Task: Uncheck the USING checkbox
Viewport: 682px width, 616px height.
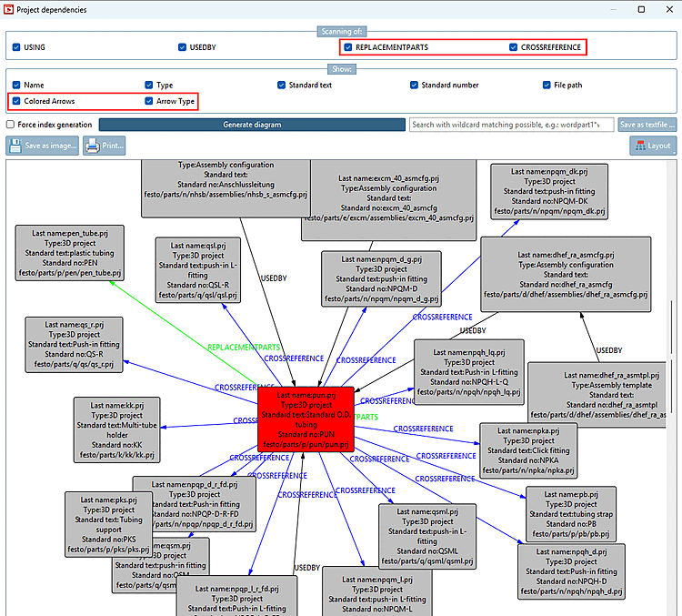Action: coord(16,47)
